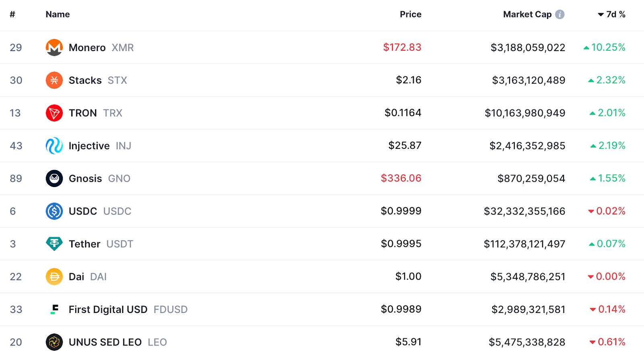Screen dimensions: 644x354
Task: Open the Injective INJ name link
Action: pos(100,146)
